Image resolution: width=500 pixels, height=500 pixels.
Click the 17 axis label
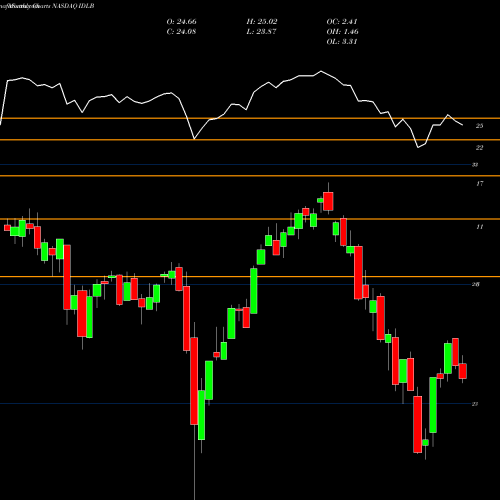click(479, 184)
